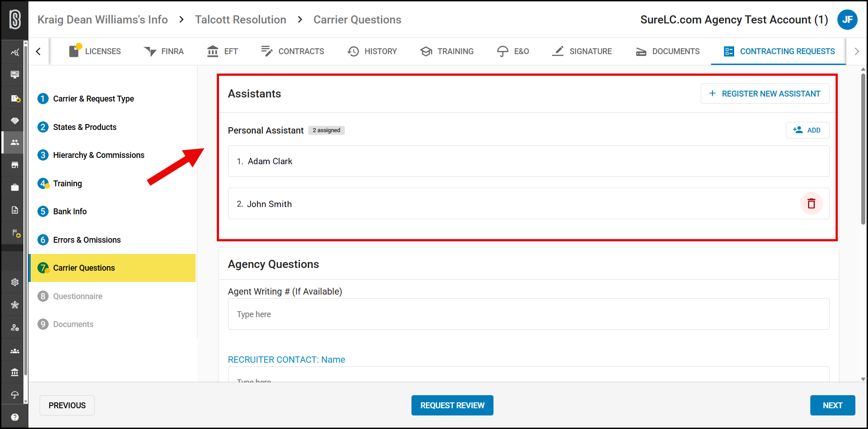Click Carrier Questions breadcrumb

357,20
